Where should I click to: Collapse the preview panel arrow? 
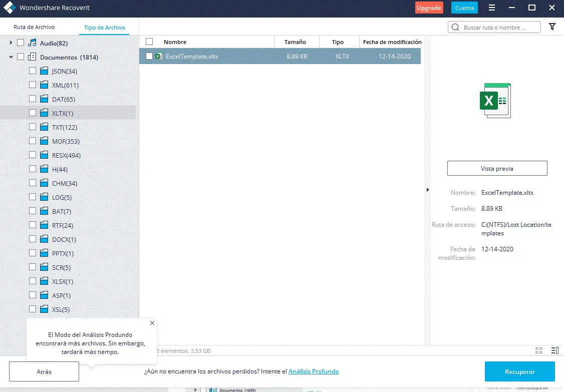(427, 190)
